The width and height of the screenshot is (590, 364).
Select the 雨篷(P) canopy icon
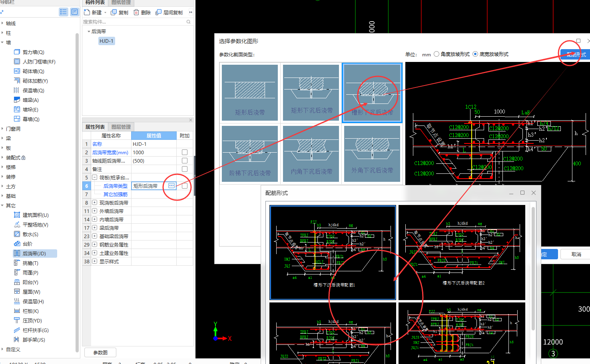[x=17, y=273]
